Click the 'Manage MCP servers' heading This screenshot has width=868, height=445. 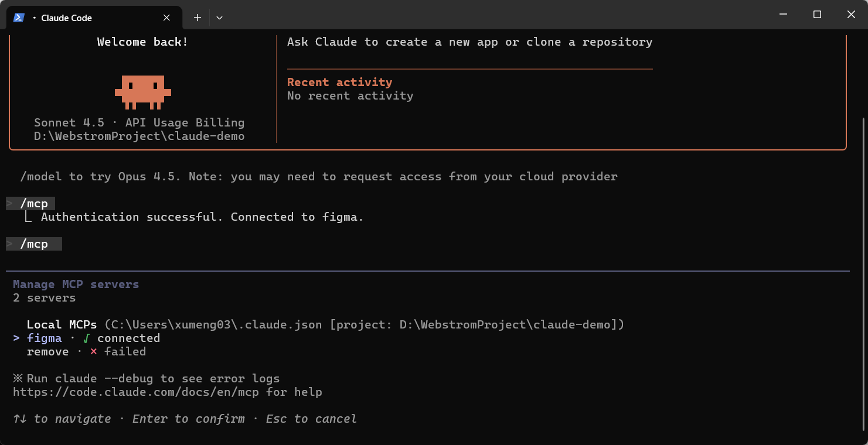click(76, 285)
